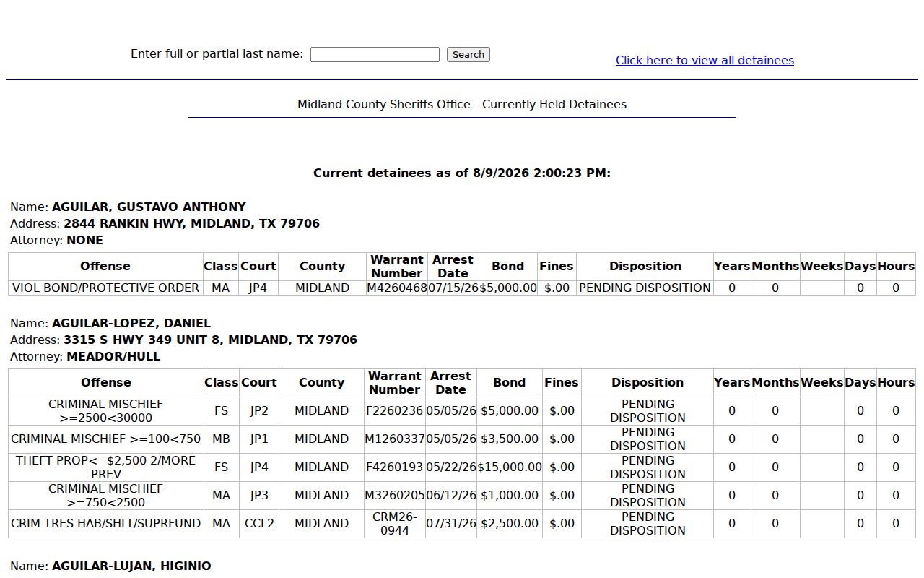Select warrant number CRM26-0944
This screenshot has height=578, width=924.
click(395, 523)
